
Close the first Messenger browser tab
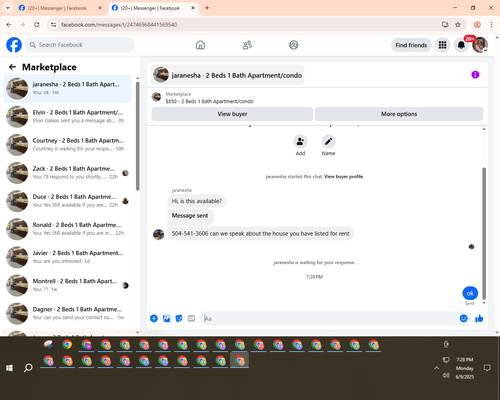[100, 8]
